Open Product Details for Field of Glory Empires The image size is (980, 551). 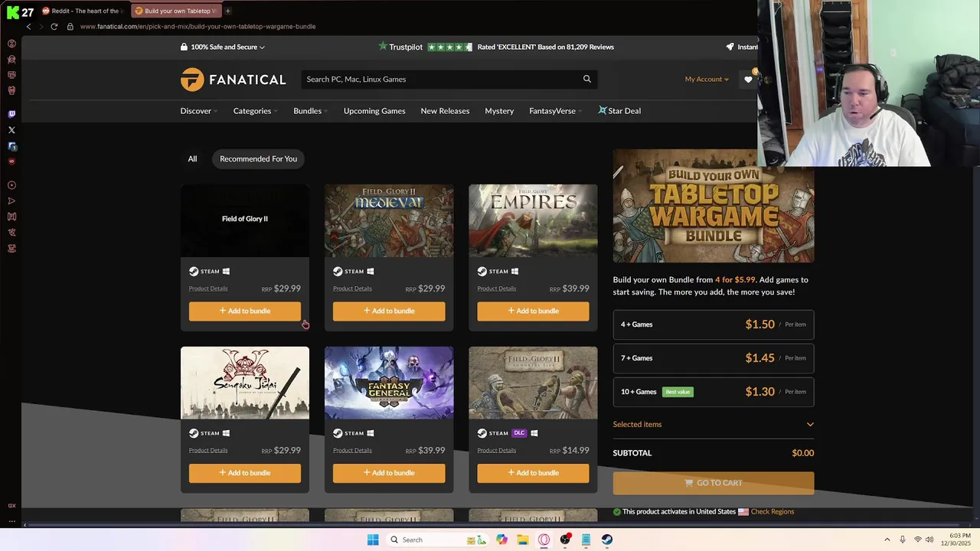496,289
